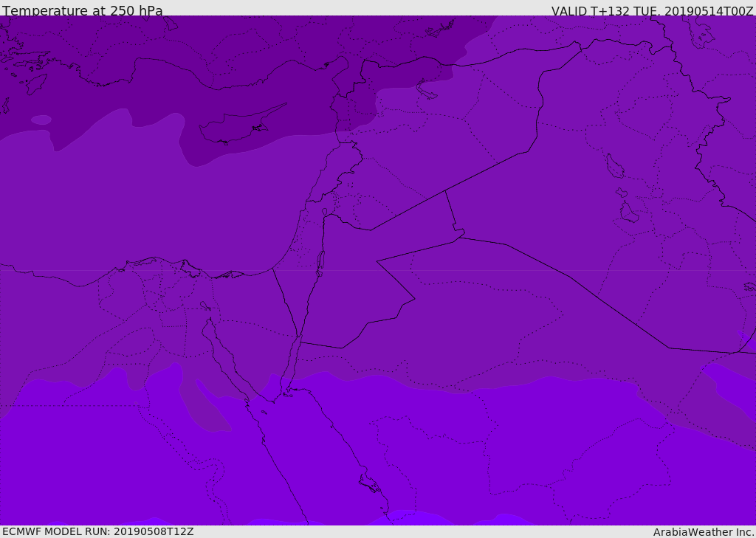
Task: Click the Jordan-Iraq-Saudi border junction
Action: (x=461, y=237)
